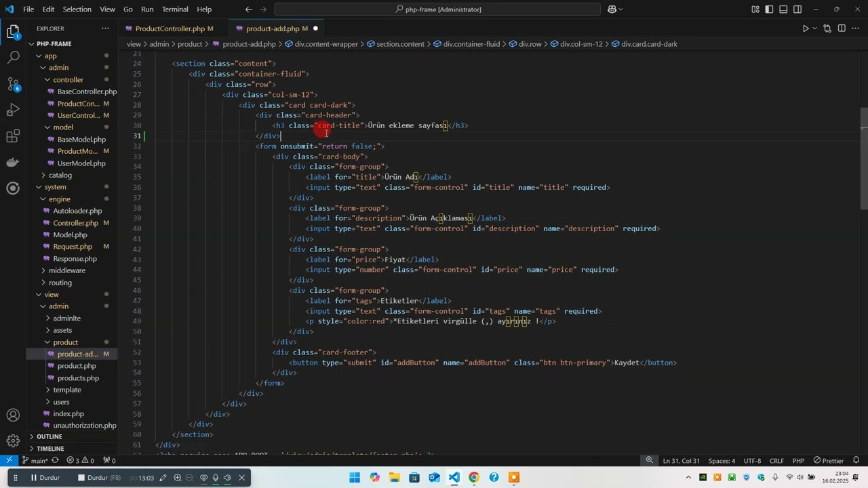Change the UTF-8 encoding setting

pos(752,461)
